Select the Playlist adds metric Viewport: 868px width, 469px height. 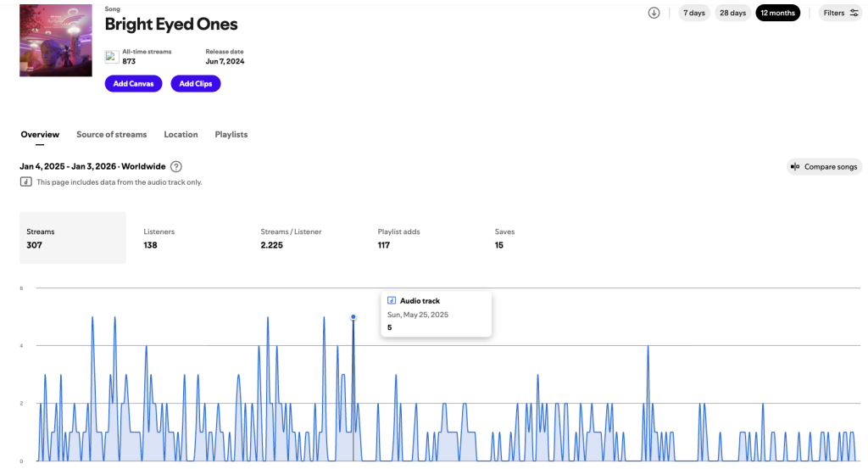coord(398,238)
